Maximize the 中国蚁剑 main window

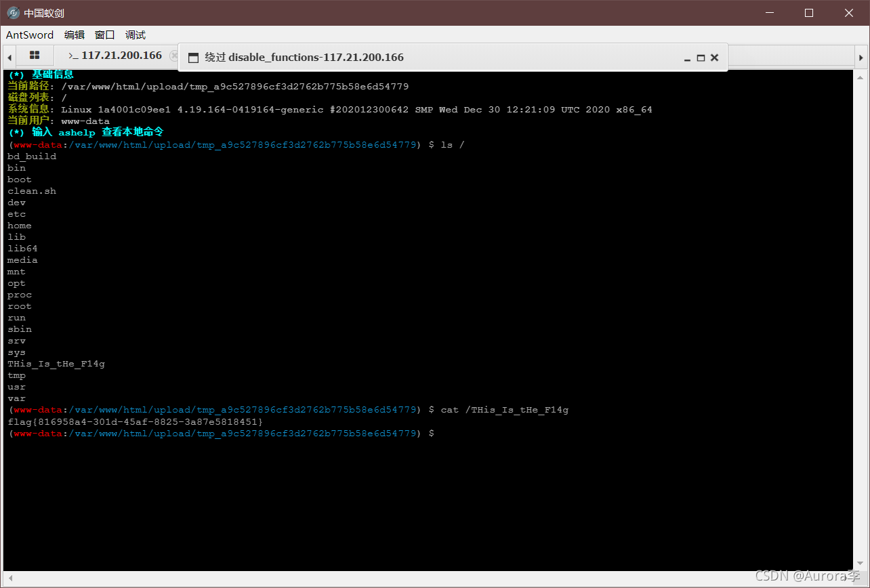pos(809,13)
